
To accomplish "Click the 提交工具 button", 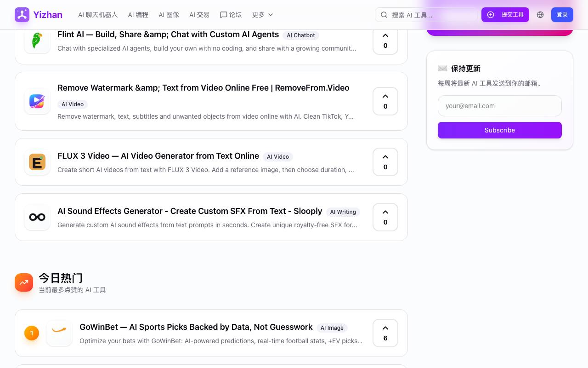I will [505, 15].
